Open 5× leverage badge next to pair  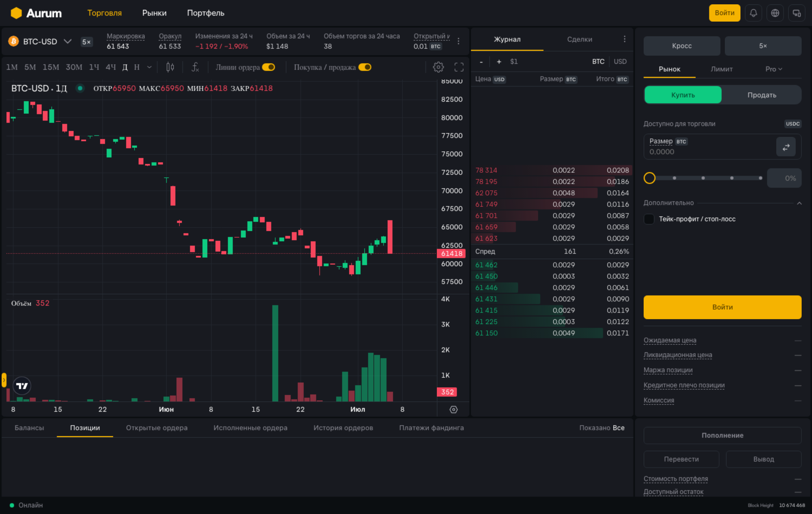(87, 42)
